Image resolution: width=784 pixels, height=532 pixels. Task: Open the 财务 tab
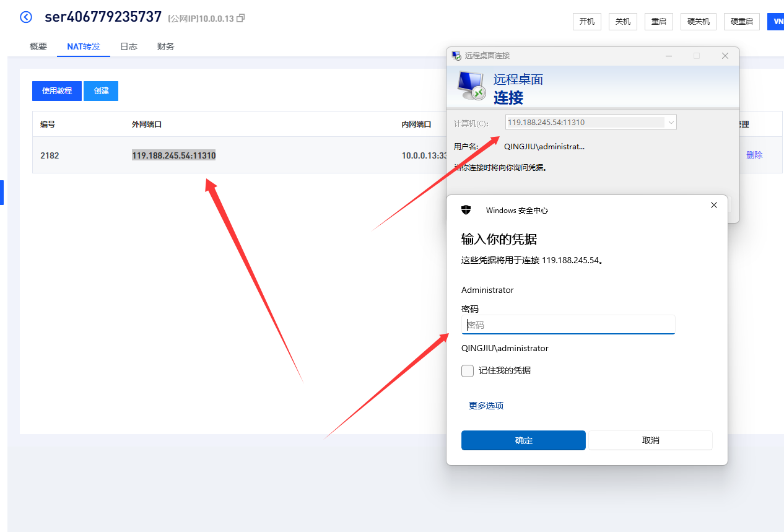(166, 46)
